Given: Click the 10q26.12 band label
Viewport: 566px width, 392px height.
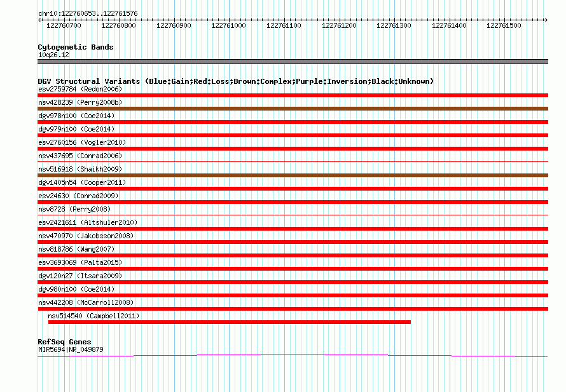Looking at the screenshot, I should (x=53, y=55).
